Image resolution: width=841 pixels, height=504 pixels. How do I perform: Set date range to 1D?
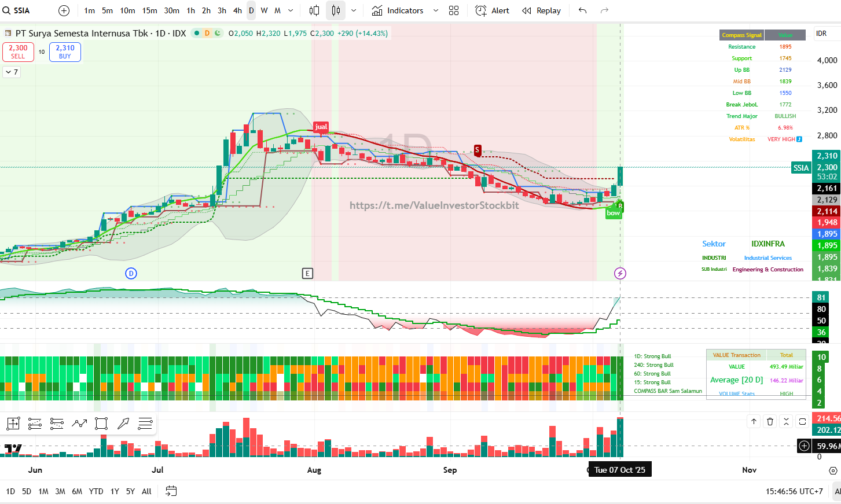click(10, 491)
